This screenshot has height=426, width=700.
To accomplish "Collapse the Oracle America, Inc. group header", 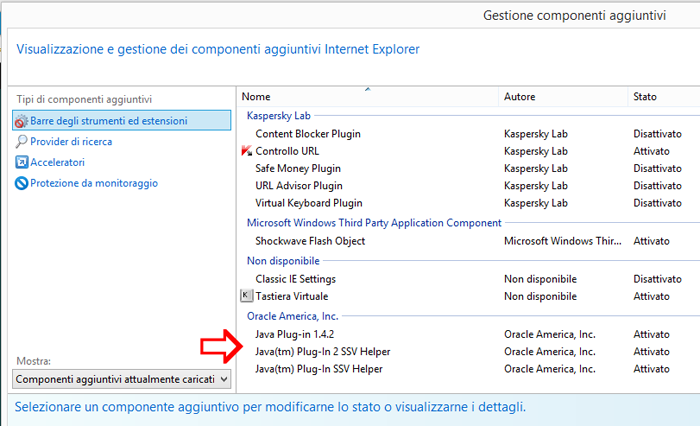I will pos(292,316).
